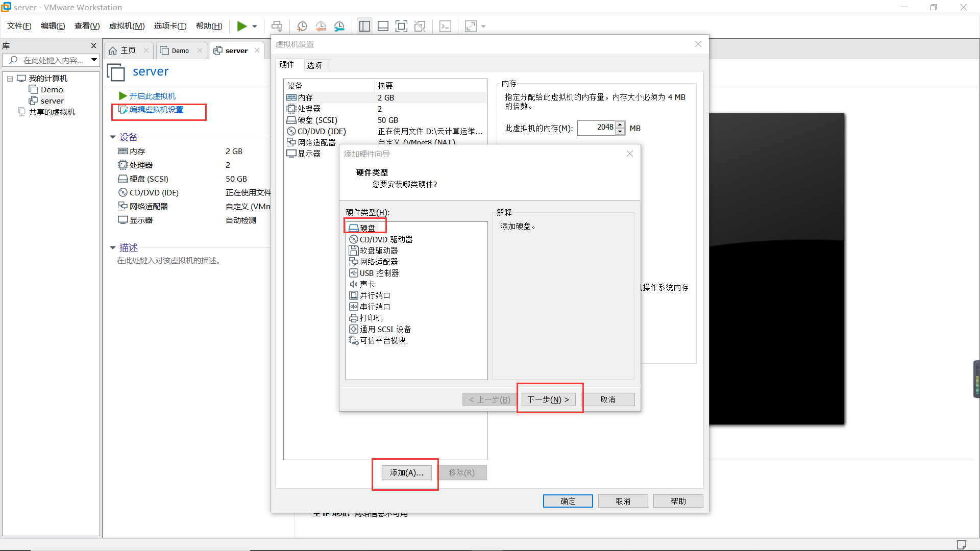
Task: Close the Demo tab
Action: pos(200,50)
